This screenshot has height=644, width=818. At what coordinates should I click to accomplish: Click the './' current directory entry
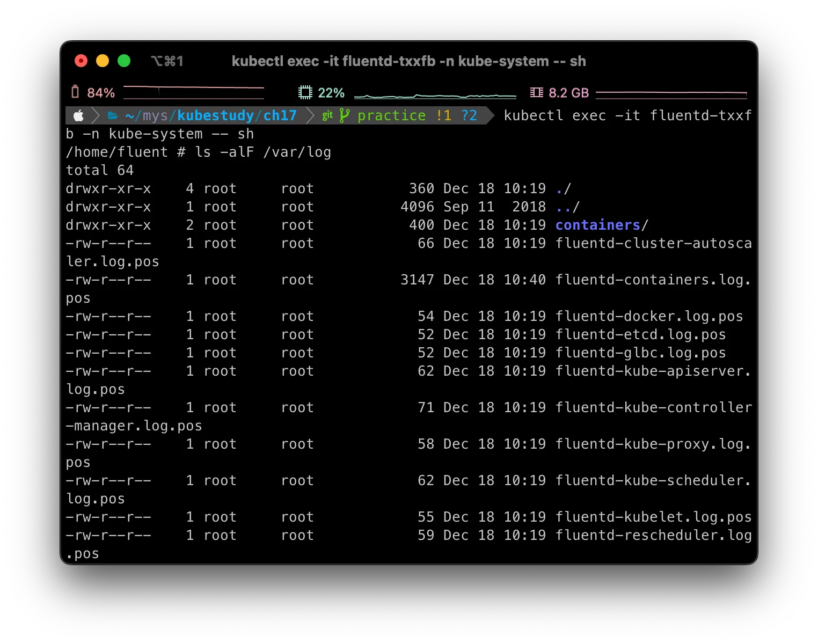click(564, 188)
